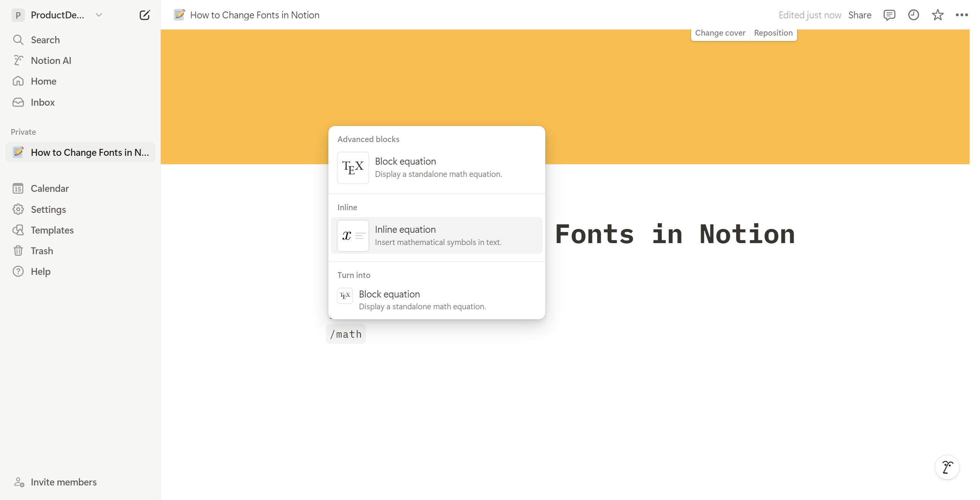Select 'How to Change Fonts in N...' sidebar page
The width and height of the screenshot is (980, 500).
click(80, 152)
